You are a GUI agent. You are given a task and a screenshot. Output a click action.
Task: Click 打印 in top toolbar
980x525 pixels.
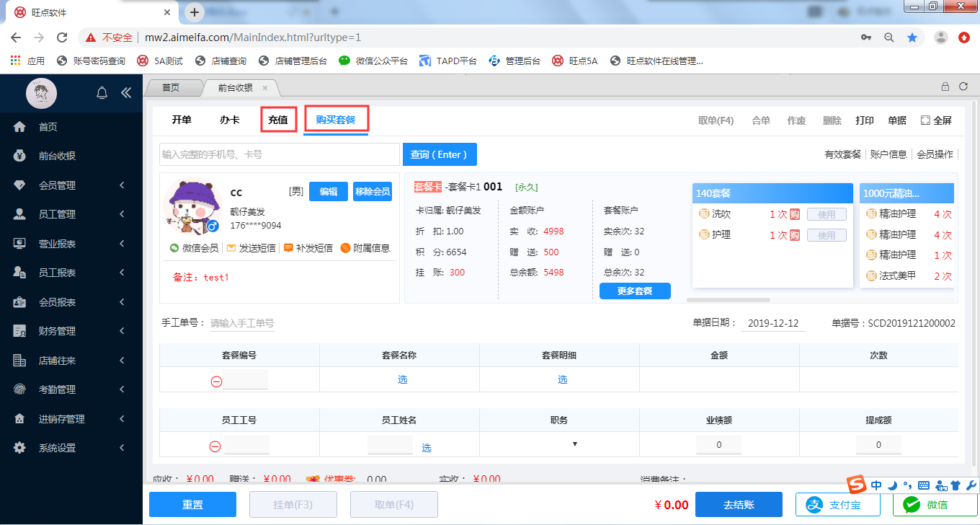(x=865, y=120)
